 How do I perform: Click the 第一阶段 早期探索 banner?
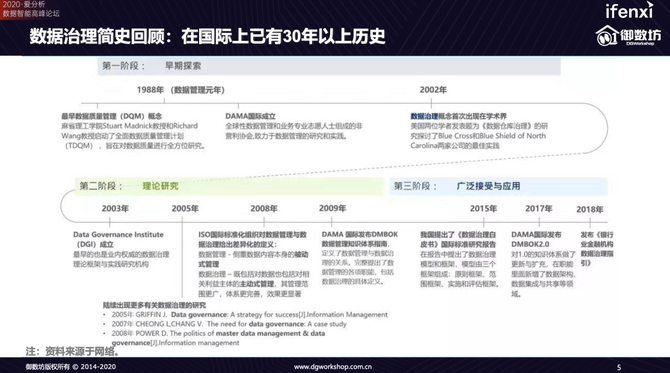click(329, 66)
